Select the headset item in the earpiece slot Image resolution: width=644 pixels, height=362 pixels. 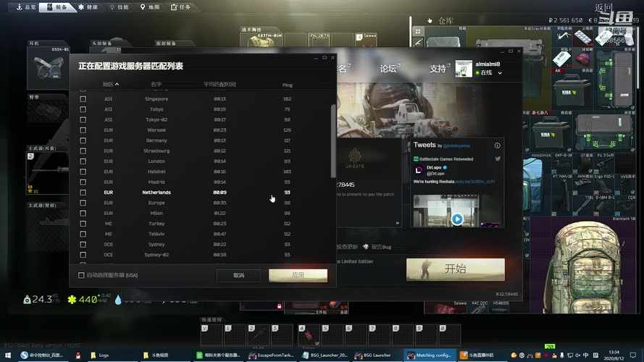(48, 68)
